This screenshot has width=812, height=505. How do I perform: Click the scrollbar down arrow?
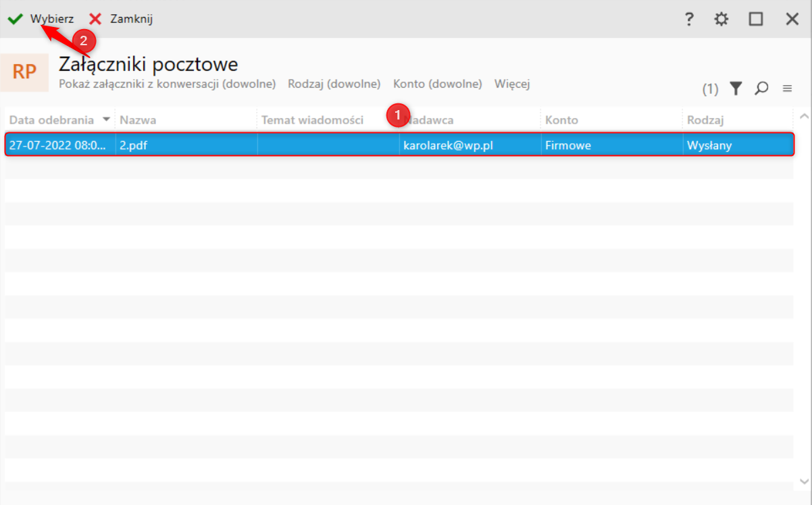[804, 481]
